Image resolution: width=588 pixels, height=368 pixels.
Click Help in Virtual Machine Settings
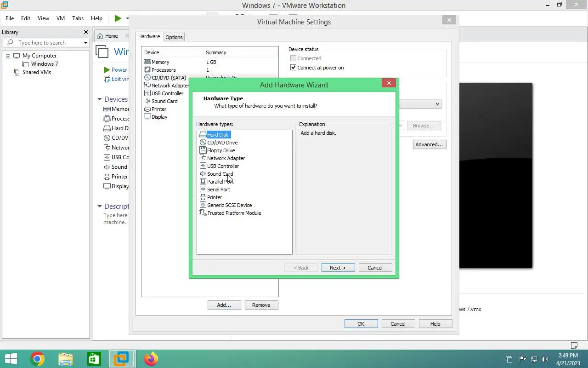coord(435,324)
